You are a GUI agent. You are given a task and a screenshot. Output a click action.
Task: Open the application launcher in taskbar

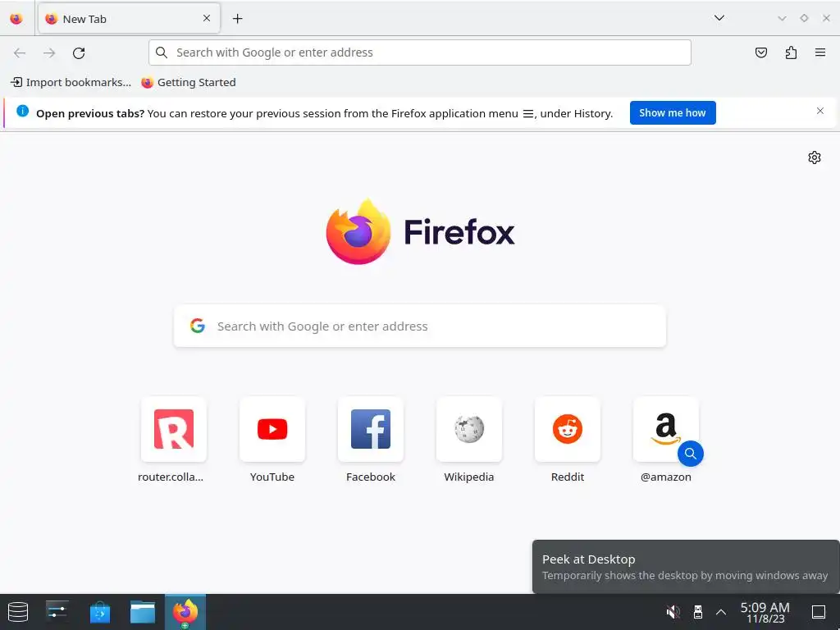click(18, 612)
